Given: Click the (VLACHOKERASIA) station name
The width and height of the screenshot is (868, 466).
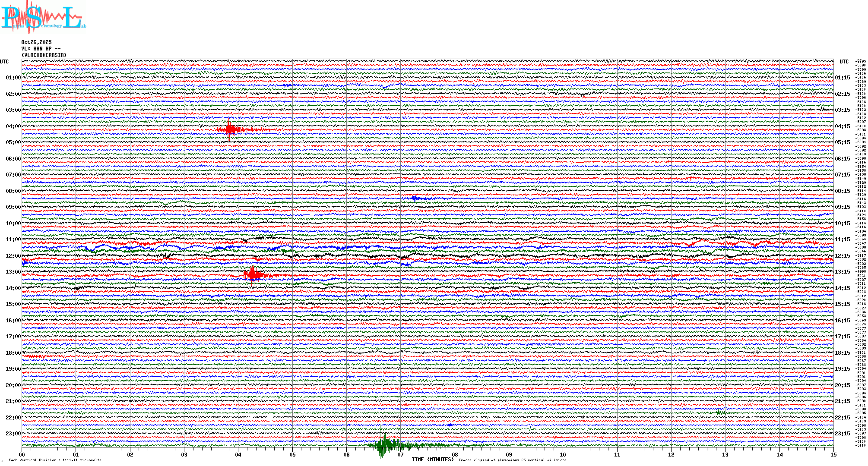Looking at the screenshot, I should click(x=44, y=55).
